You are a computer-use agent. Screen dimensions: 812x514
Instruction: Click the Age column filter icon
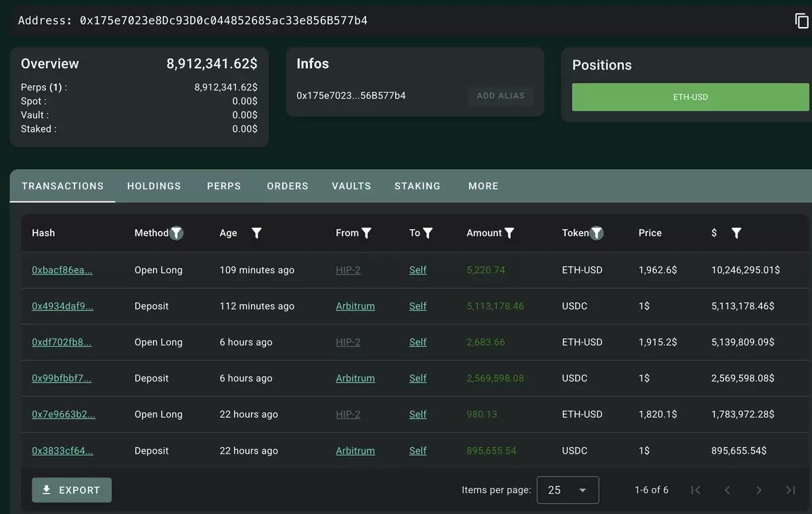click(x=256, y=233)
